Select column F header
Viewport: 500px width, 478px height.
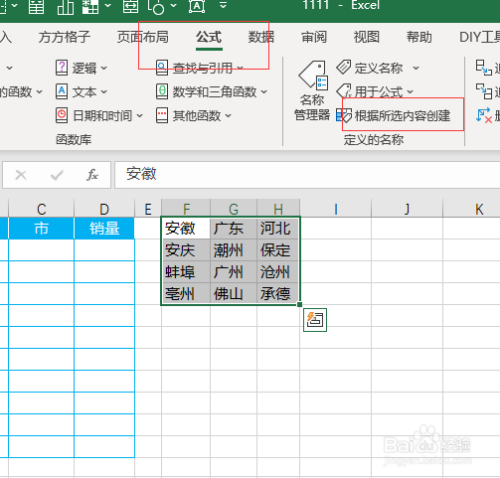click(x=186, y=209)
